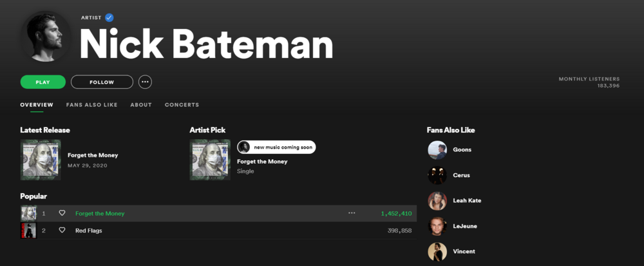The height and width of the screenshot is (266, 644).
Task: Go to the Concerts tab
Action: (182, 105)
